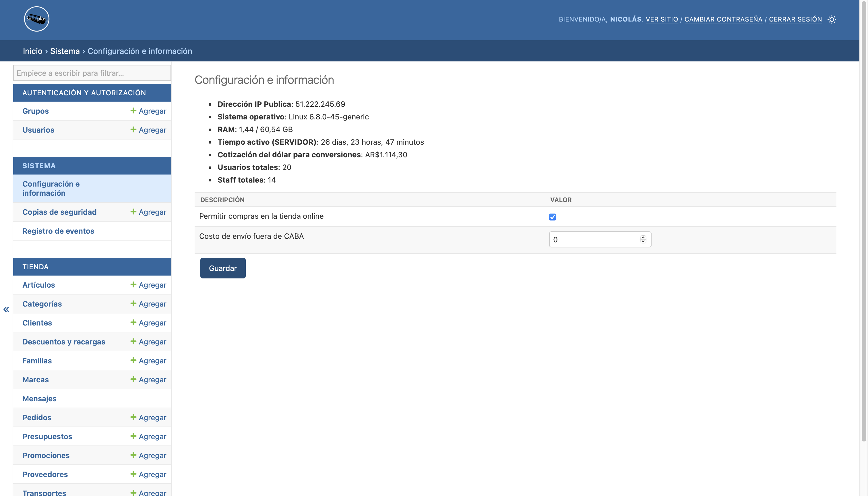The image size is (868, 496).
Task: Toggle the Permitir compras checkbox
Action: click(553, 216)
